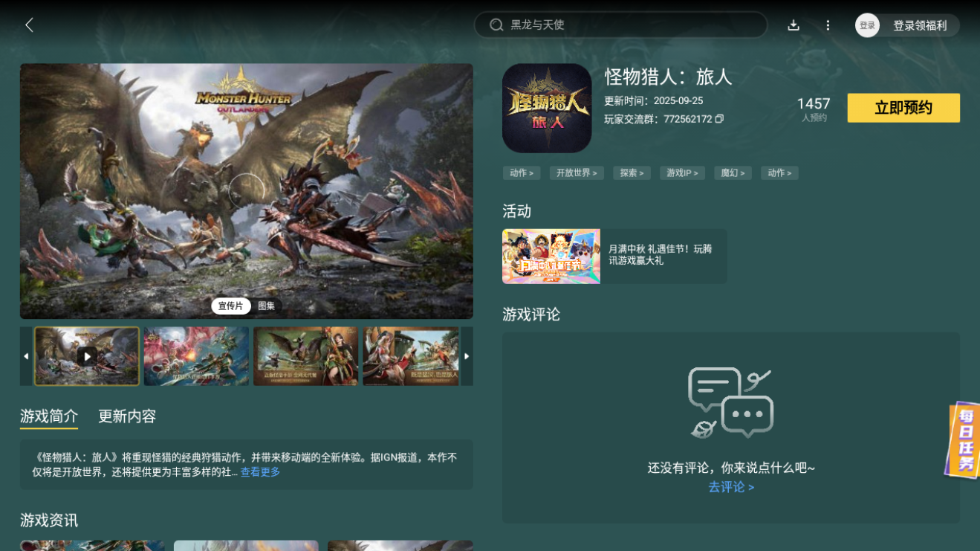Open the 动作 tag beside 开放世界
The height and width of the screenshot is (551, 980).
click(521, 173)
